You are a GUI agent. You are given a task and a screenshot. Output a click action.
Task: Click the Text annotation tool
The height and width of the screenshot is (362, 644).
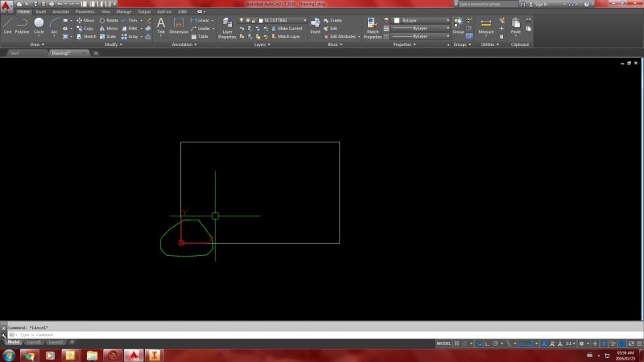click(x=160, y=24)
